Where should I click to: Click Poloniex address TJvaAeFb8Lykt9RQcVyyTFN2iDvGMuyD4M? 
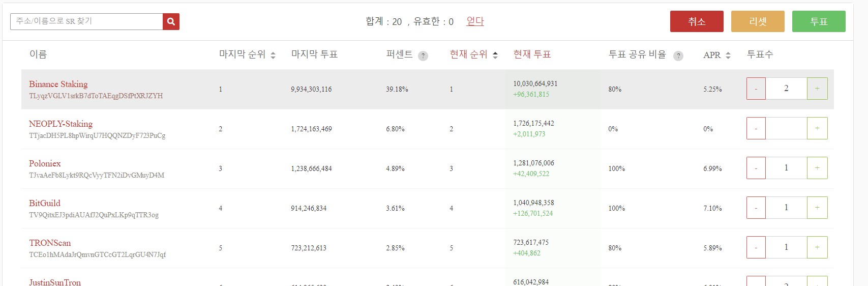point(97,175)
